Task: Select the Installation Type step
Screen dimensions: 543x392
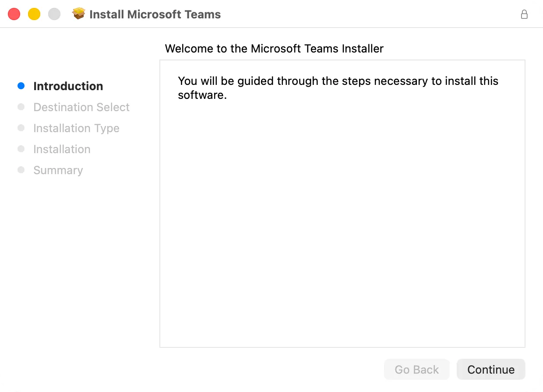Action: coord(76,128)
